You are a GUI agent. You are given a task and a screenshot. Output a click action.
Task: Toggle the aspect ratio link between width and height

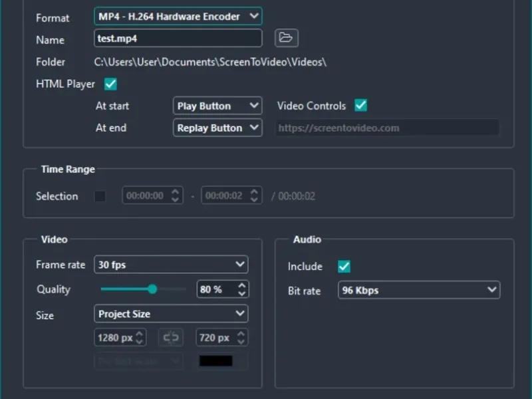(171, 337)
